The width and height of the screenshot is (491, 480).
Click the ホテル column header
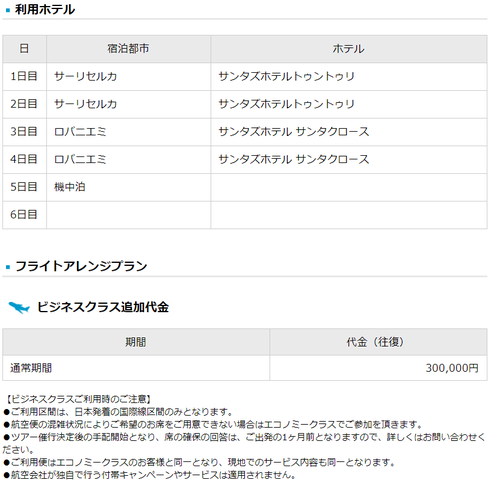click(x=349, y=49)
